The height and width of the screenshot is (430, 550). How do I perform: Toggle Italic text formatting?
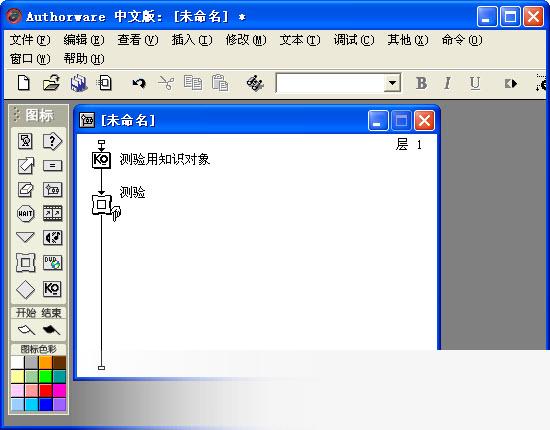tap(447, 83)
